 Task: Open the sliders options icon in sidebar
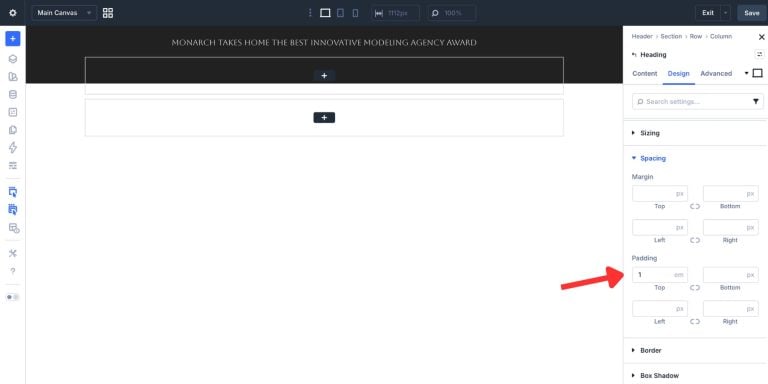point(13,166)
